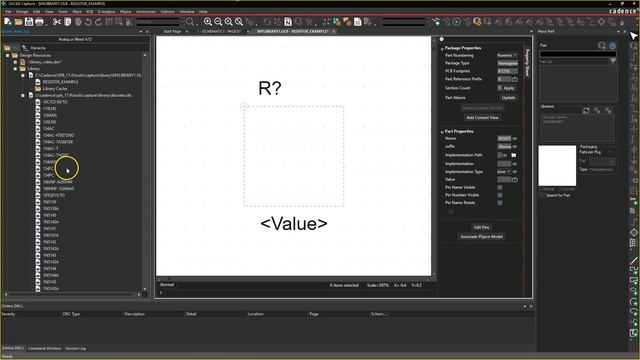Image resolution: width=640 pixels, height=360 pixels.
Task: Click the refresh libraries icon in Place Part
Action: (586, 111)
